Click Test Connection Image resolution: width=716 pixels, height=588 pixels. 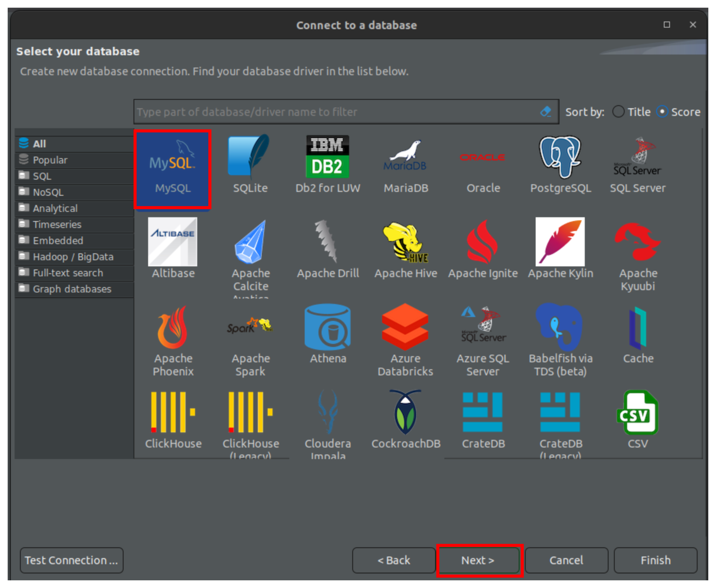pos(71,560)
